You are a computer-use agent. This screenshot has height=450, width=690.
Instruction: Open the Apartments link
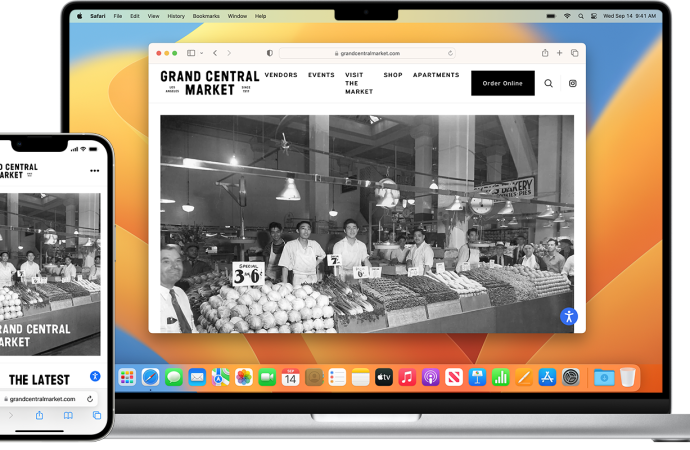(436, 75)
